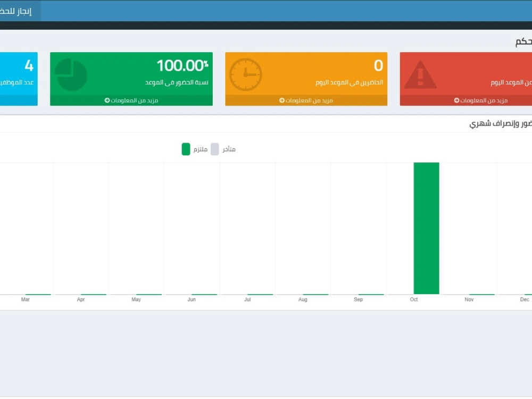Screen dimensions: 532x399
Task: Click the Jul axis label
Action: pos(247,300)
